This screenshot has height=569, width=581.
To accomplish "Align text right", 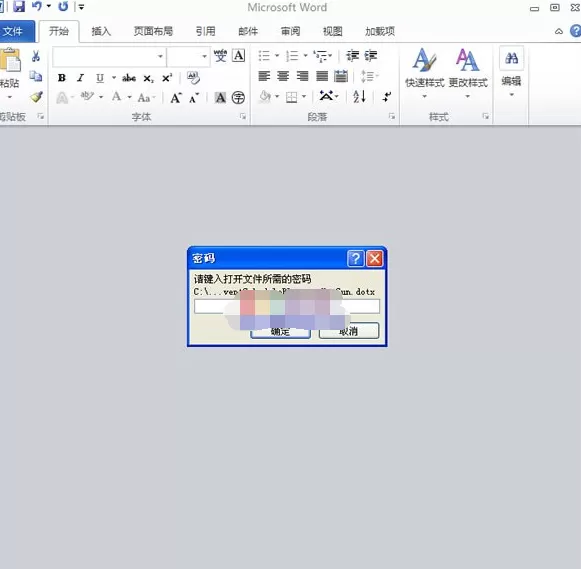I will click(302, 76).
